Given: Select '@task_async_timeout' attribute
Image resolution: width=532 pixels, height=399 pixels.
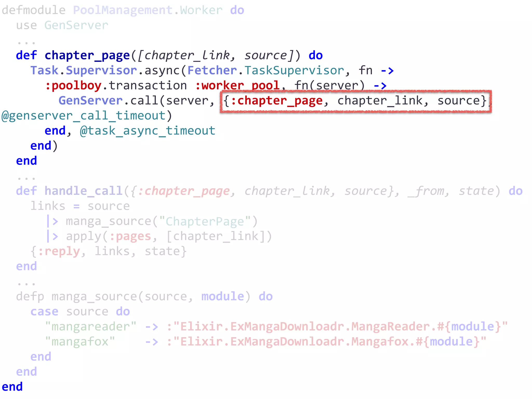Looking at the screenshot, I should coord(148,131).
